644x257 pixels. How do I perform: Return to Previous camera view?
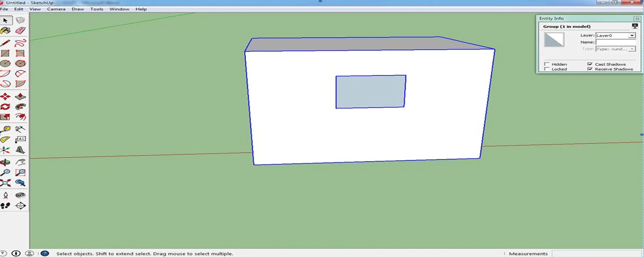coord(20,183)
